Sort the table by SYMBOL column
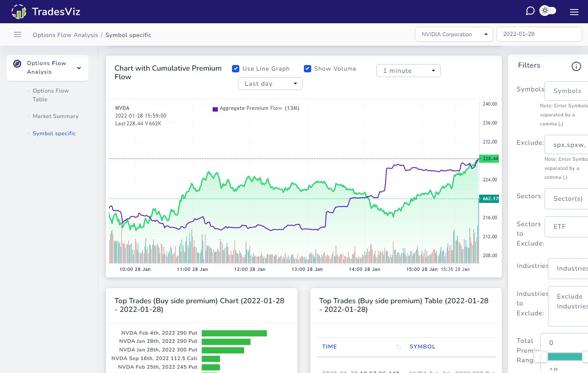Image resolution: width=588 pixels, height=373 pixels. click(422, 347)
